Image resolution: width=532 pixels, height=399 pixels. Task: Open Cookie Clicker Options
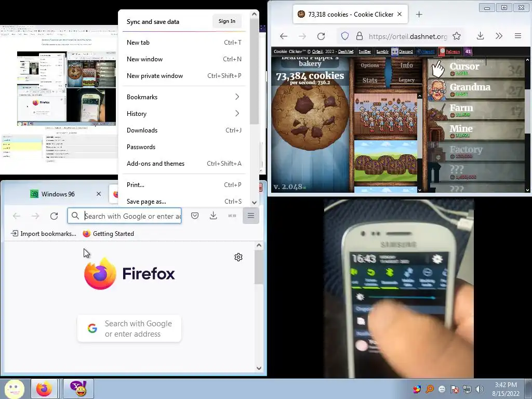369,65
